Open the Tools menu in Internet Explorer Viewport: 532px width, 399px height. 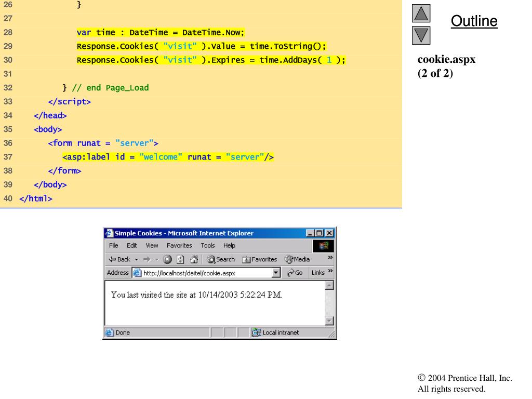point(208,245)
